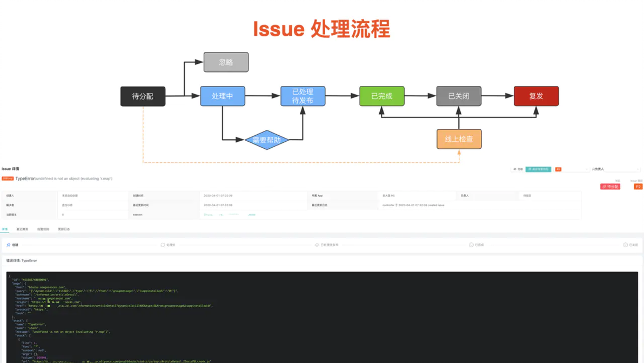
Task: Click the teal button beside 忽略
Action: pos(538,169)
